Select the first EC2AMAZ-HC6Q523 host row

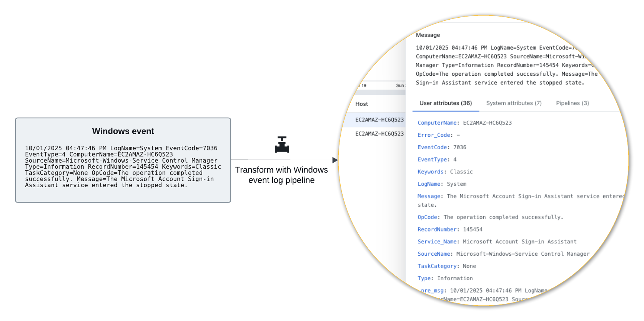coord(379,120)
